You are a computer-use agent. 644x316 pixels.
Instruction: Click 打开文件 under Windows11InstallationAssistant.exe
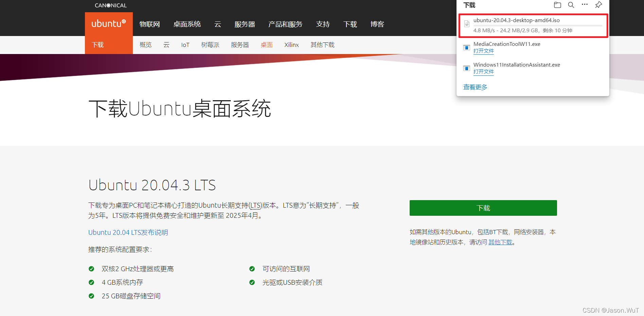(484, 72)
